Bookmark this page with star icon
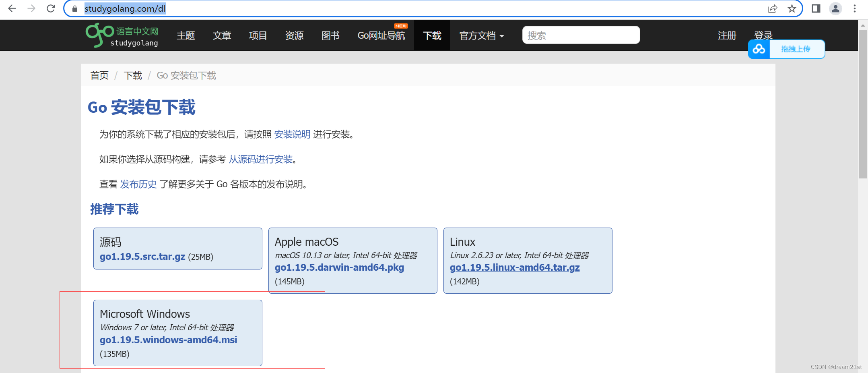Viewport: 868px width, 373px height. 792,8
